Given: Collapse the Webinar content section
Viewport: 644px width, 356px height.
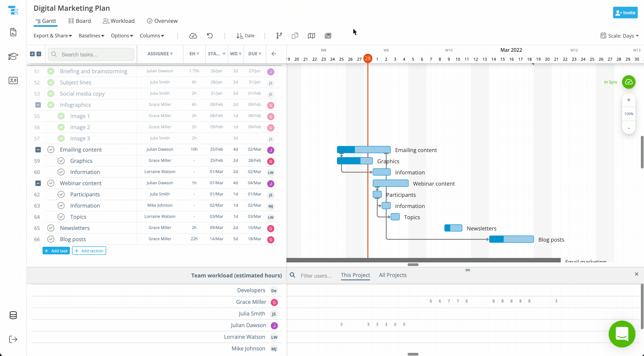Looking at the screenshot, I should 38,183.
